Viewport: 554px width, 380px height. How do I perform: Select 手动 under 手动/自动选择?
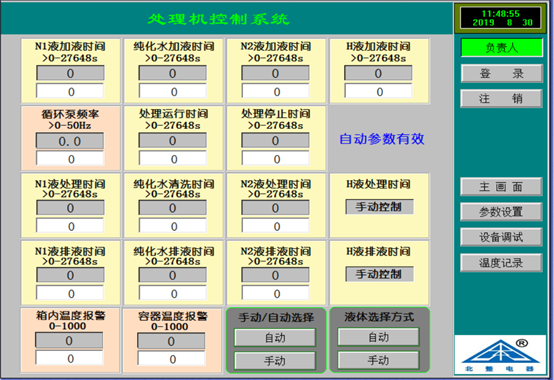[x=275, y=361]
